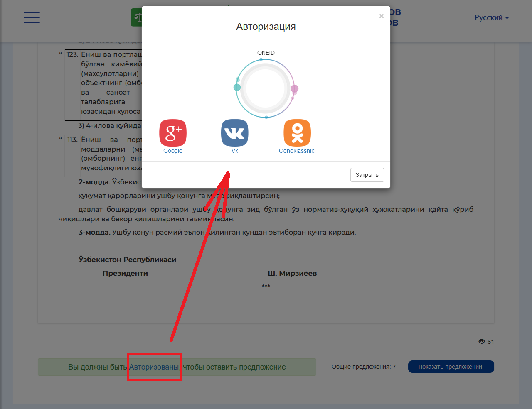Click the Ўзбекистон Республикаси text

pos(127,260)
